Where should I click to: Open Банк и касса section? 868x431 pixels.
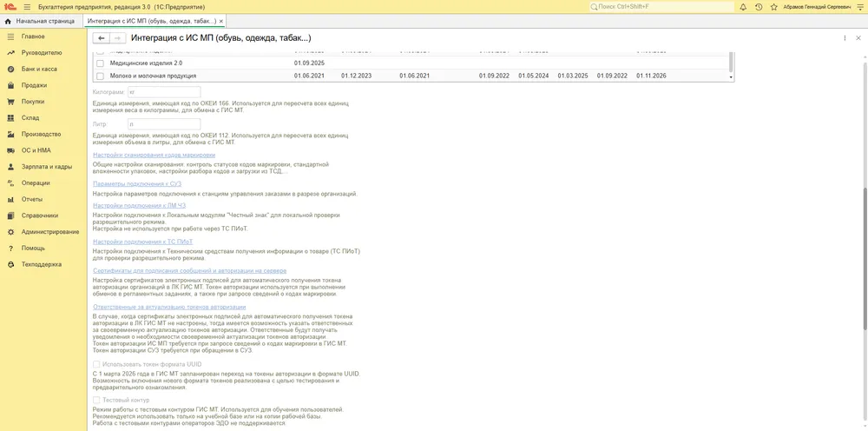(39, 70)
